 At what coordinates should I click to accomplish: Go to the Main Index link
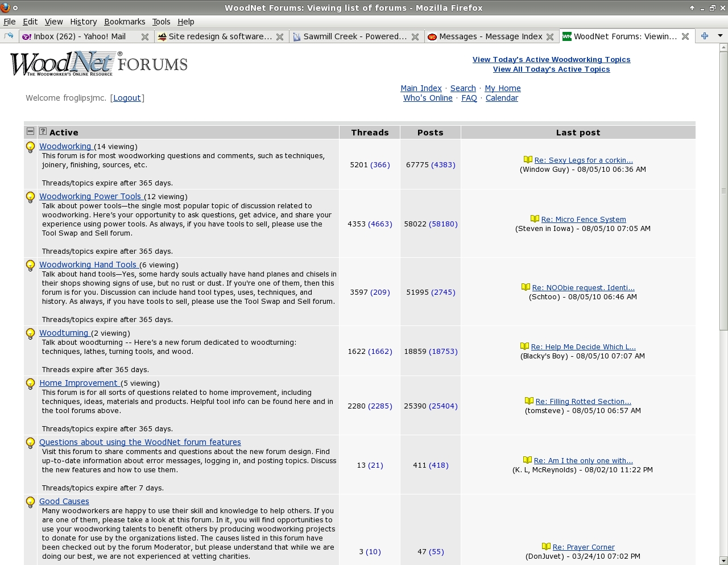(x=421, y=88)
